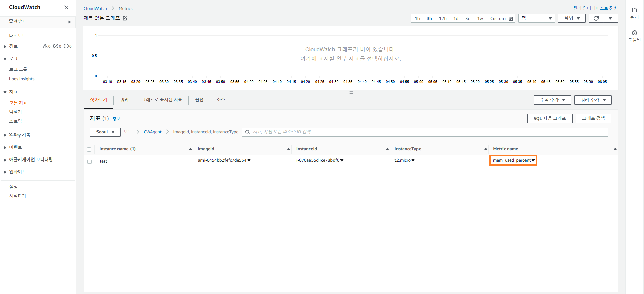Viewport: 644px width, 294px height.
Task: Switch to the options tab
Action: point(199,100)
